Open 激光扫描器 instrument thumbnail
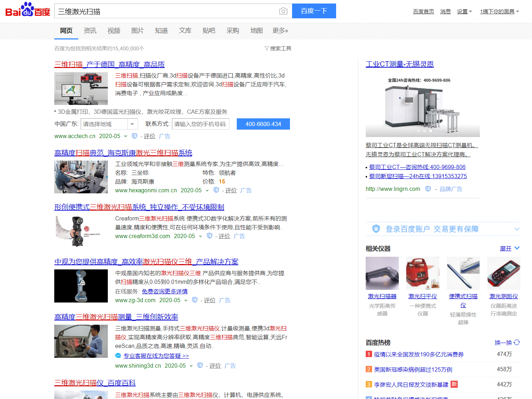Screen dimensions: 532x399 [x=382, y=273]
